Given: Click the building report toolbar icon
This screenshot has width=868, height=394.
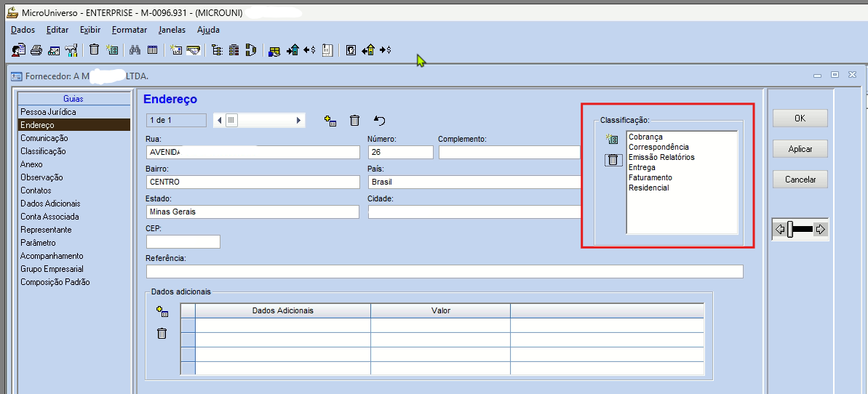Looking at the screenshot, I should click(x=327, y=50).
